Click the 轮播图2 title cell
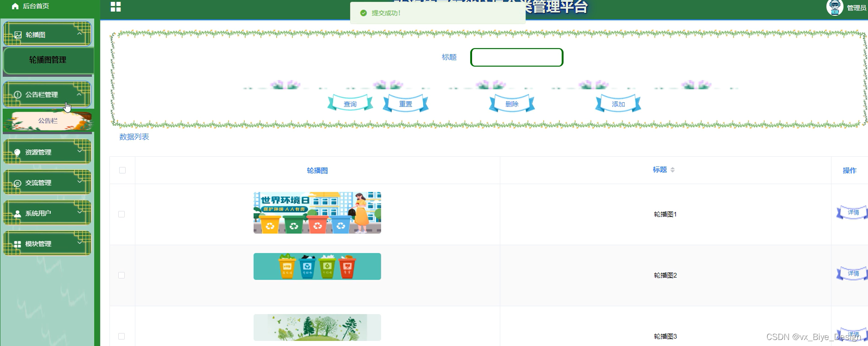Image resolution: width=868 pixels, height=346 pixels. tap(665, 275)
